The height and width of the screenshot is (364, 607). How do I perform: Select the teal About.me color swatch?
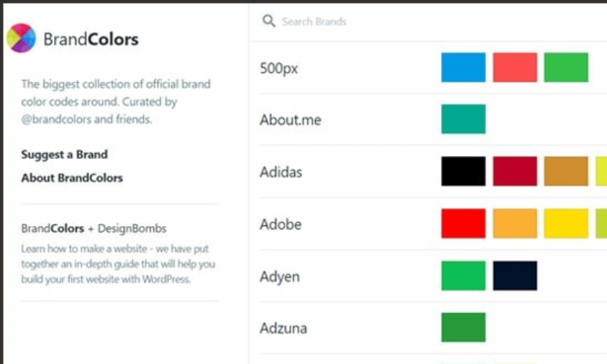(x=463, y=119)
